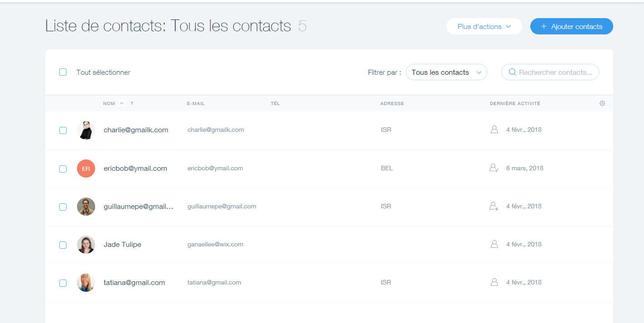The width and height of the screenshot is (644, 323).
Task: Click the person-plus activity icon on guillaumepe's row
Action: tap(493, 206)
